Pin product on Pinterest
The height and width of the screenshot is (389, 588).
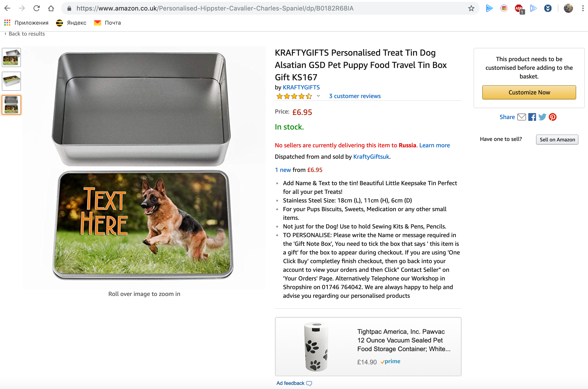tap(553, 117)
